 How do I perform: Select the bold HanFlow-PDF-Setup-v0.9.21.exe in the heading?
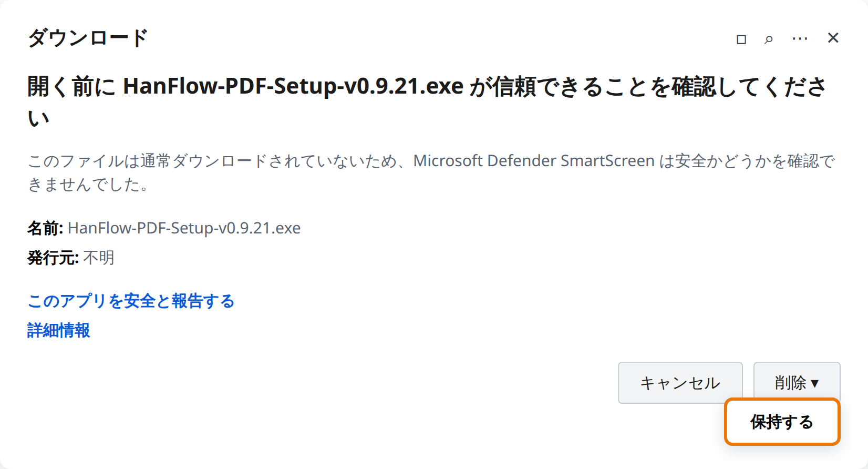coord(293,86)
